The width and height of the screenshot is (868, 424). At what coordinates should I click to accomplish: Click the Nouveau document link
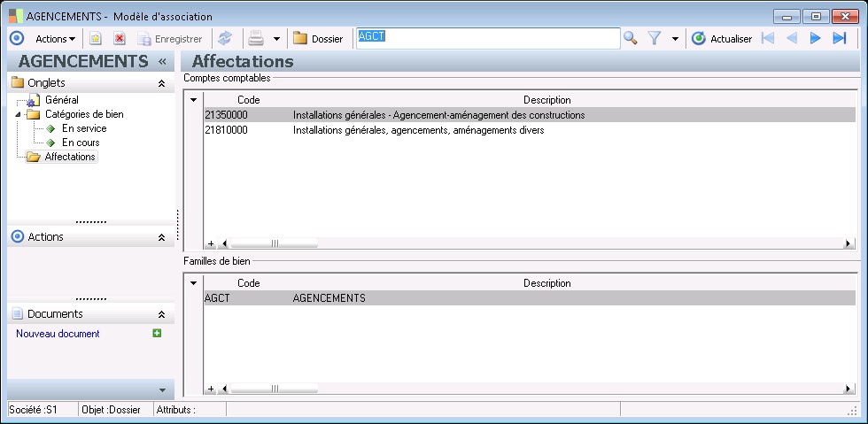point(58,334)
